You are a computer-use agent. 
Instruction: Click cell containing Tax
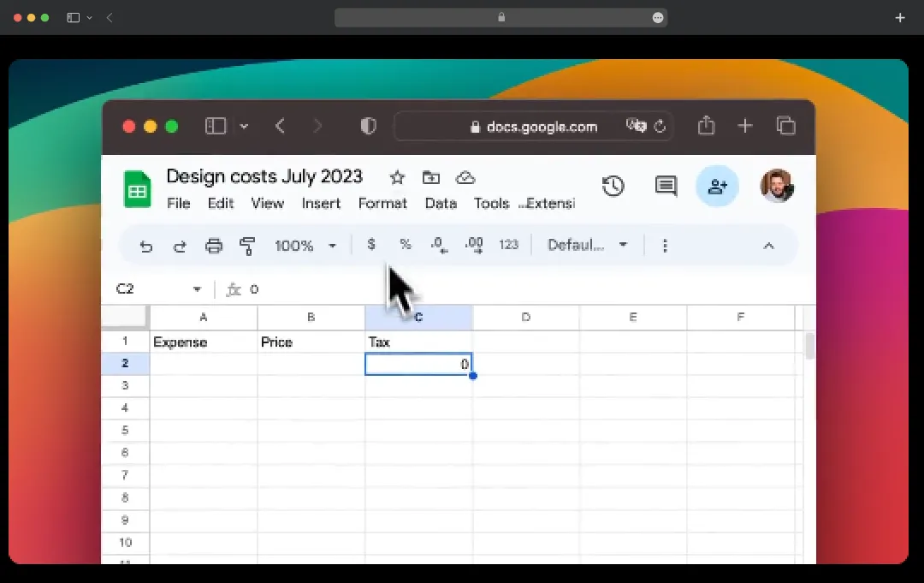(x=418, y=342)
